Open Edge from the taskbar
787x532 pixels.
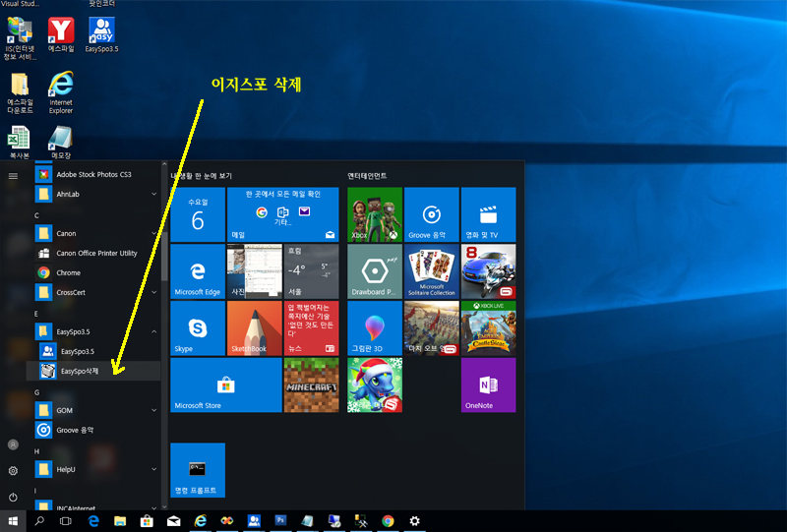coord(93,521)
